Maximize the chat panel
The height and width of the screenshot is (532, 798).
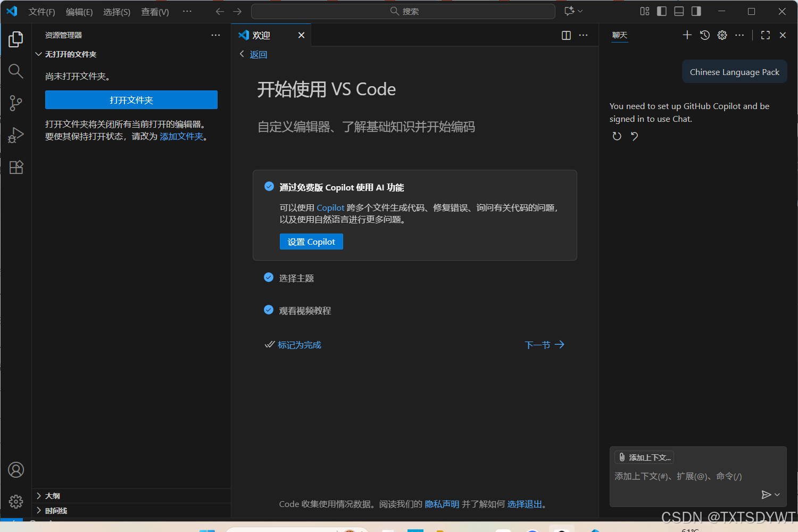(766, 35)
